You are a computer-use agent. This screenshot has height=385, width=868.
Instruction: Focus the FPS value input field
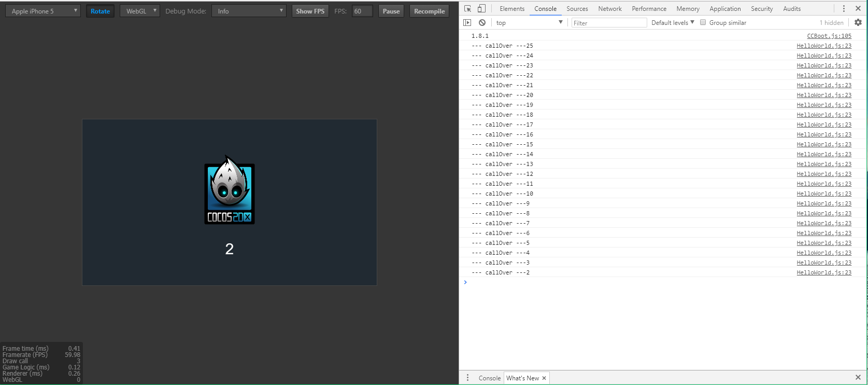coord(362,11)
